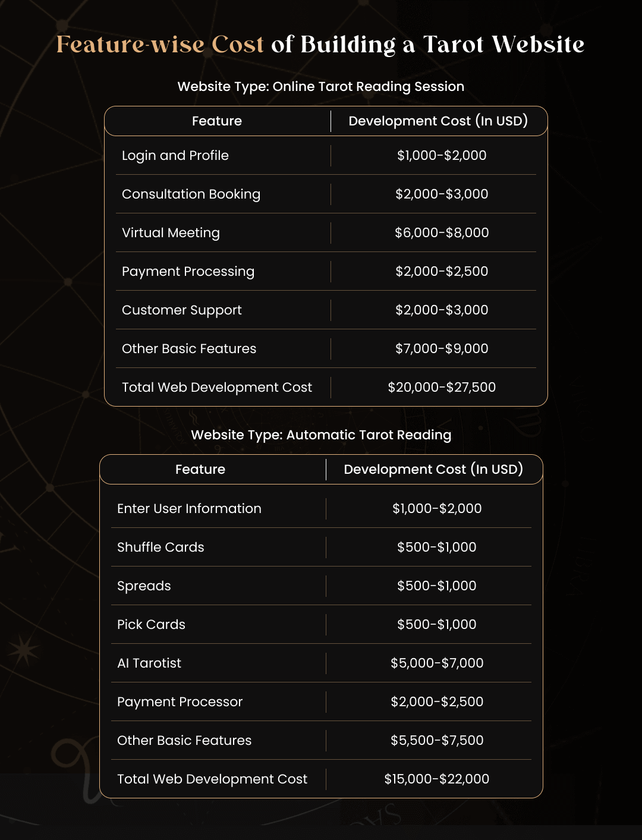Click second table's Feature column header

click(x=200, y=470)
